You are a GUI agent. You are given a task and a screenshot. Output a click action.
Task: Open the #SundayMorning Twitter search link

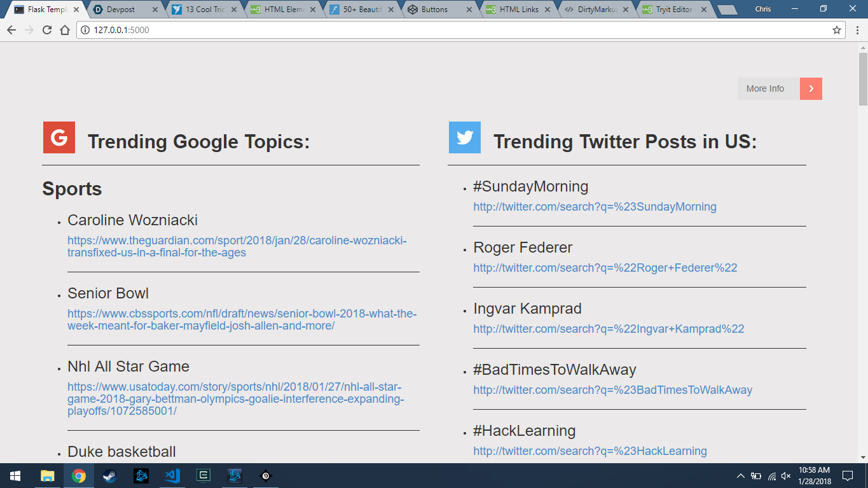click(595, 207)
